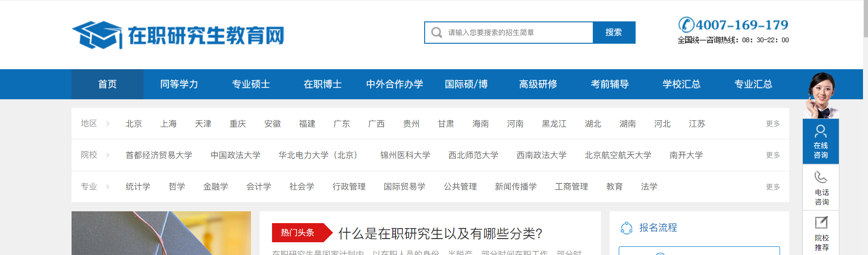868x255 pixels.
Task: Click the phone icon beside hotline number
Action: [x=686, y=25]
